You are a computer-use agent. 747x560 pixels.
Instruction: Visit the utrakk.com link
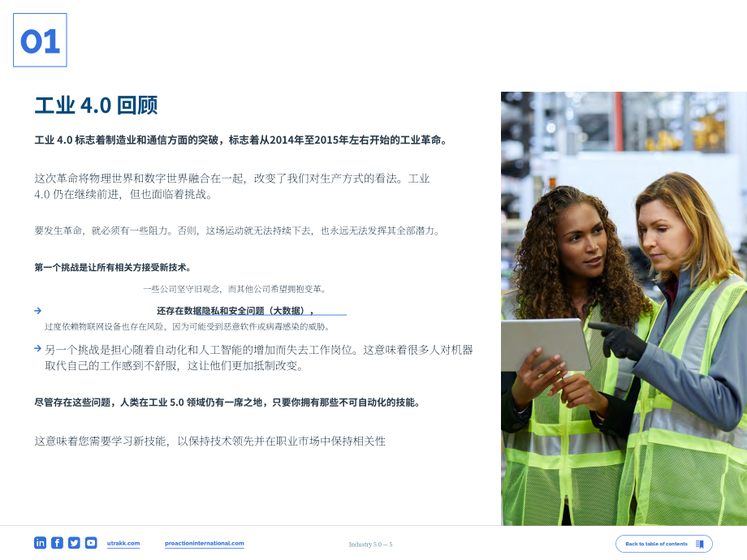point(123,543)
